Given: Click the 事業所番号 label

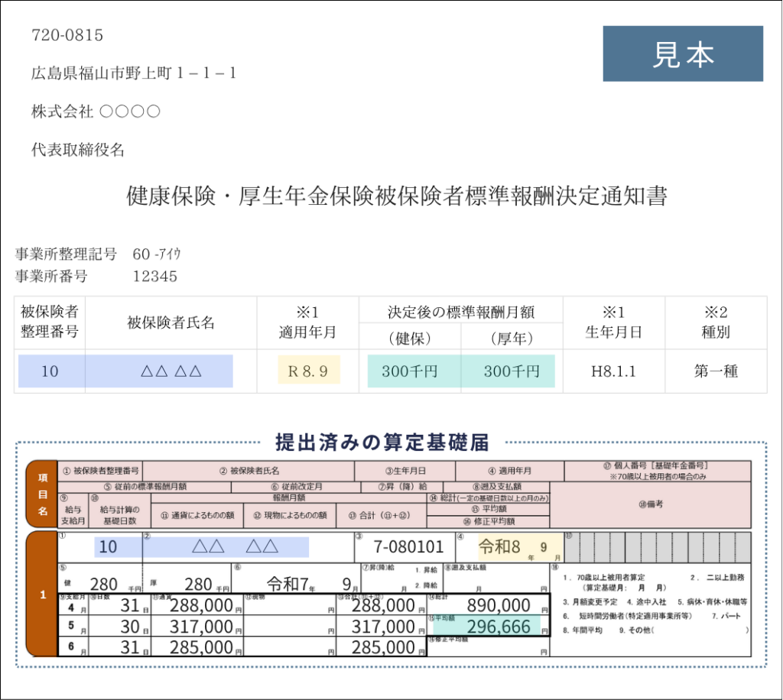Looking at the screenshot, I should [51, 276].
